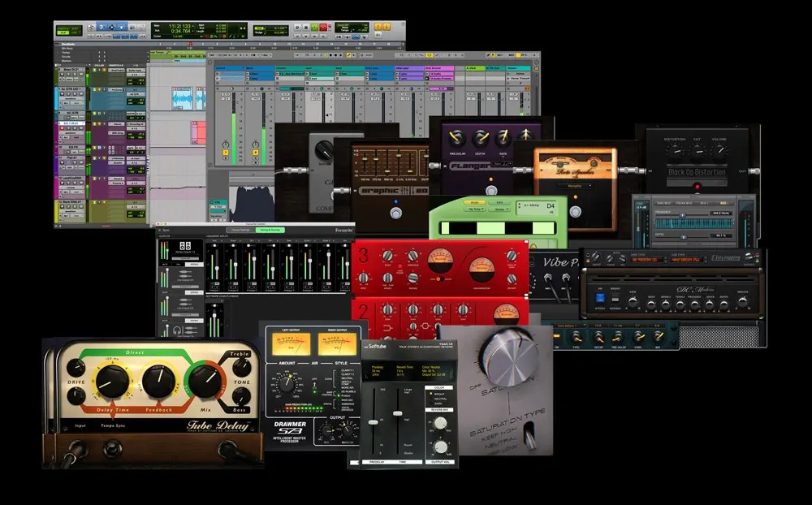
Task: Select the Grabber hand tool in Pro Tools
Action: click(121, 27)
